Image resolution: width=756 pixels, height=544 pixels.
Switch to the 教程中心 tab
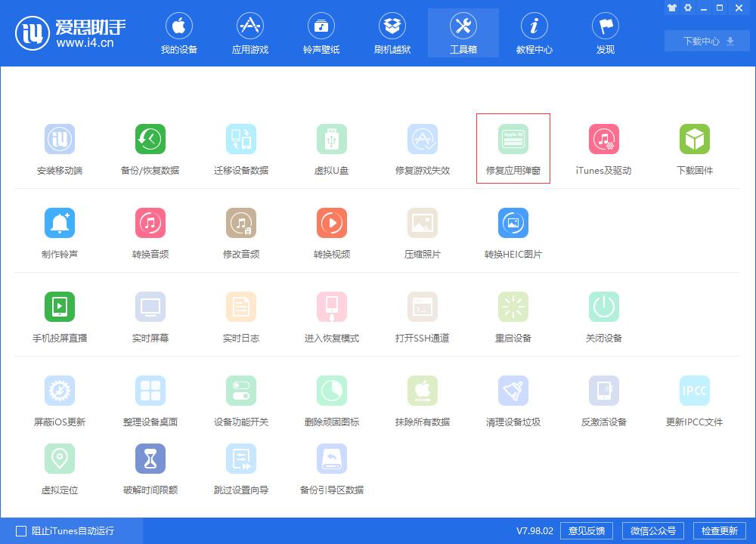coord(534,32)
